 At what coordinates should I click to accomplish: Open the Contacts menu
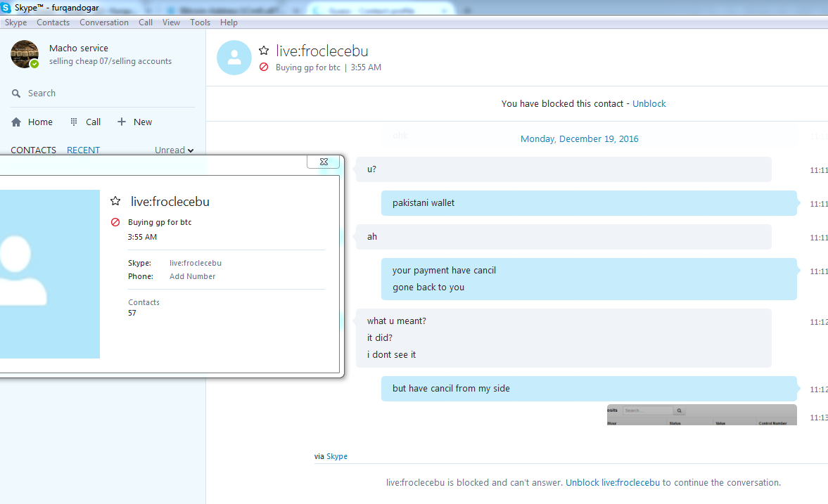pos(53,22)
